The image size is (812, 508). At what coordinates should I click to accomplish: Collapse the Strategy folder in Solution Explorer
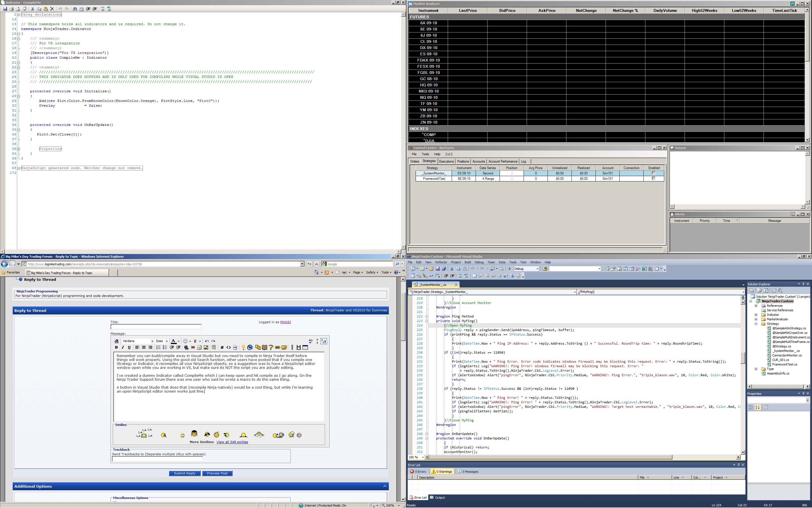[x=756, y=324]
